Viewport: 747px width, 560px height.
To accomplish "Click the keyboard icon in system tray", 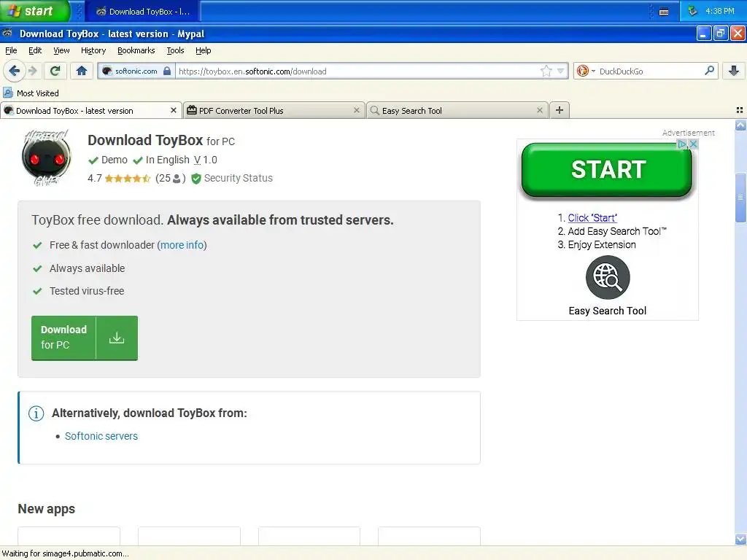I will (x=664, y=12).
